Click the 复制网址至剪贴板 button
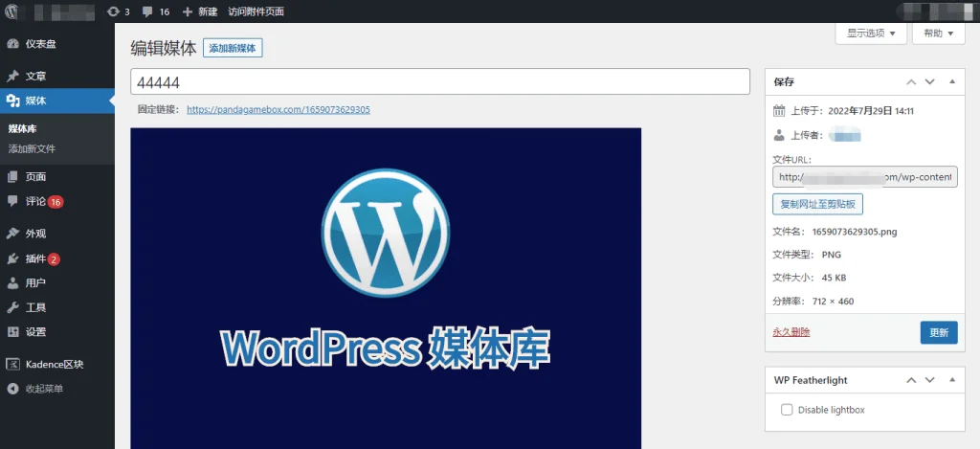This screenshot has width=980, height=449. (817, 204)
